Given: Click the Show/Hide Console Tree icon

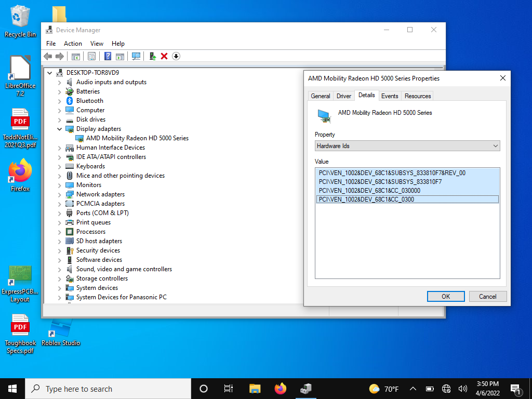Looking at the screenshot, I should pos(76,56).
